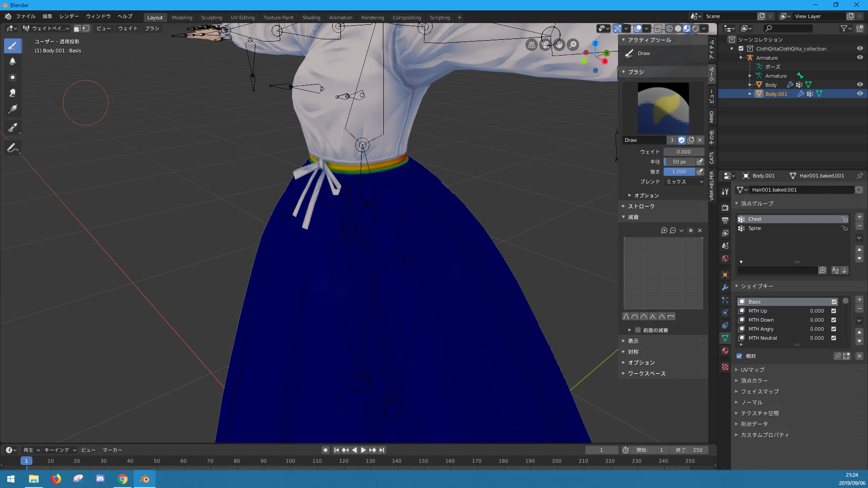868x488 pixels.
Task: Toggle X-ray display in viewport header
Action: pyautogui.click(x=658, y=28)
